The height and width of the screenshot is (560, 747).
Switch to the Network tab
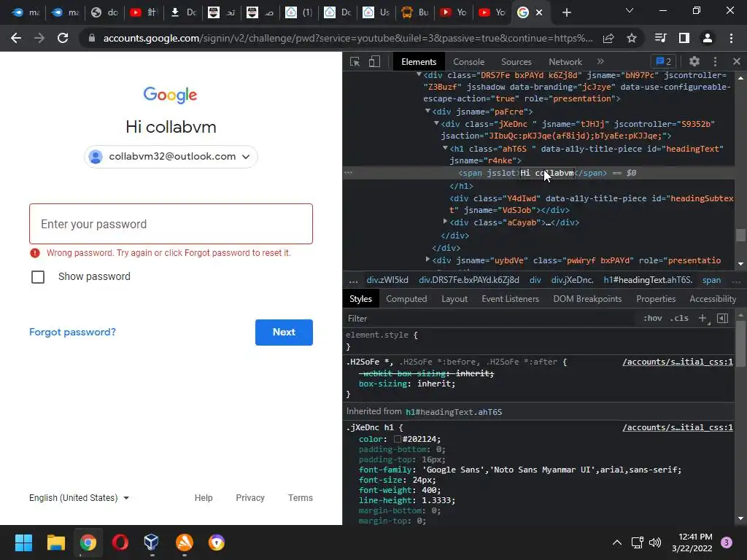coord(565,61)
